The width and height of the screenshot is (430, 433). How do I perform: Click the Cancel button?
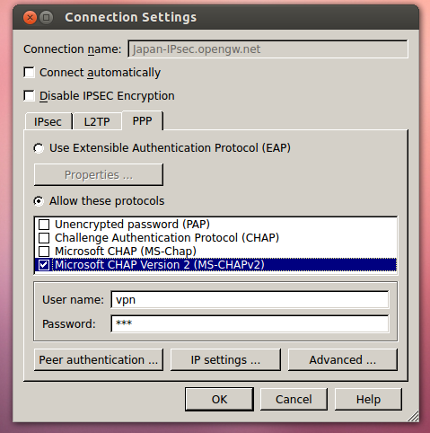coord(294,399)
